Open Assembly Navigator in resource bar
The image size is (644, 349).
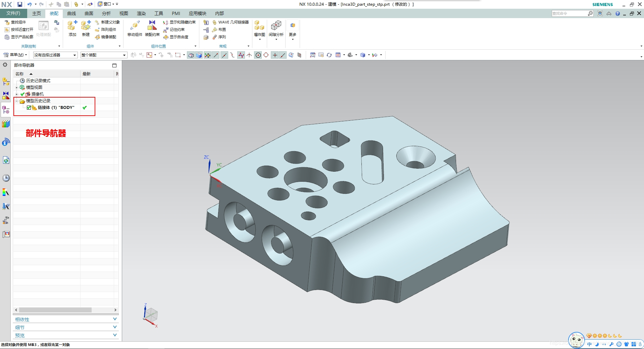(6, 81)
